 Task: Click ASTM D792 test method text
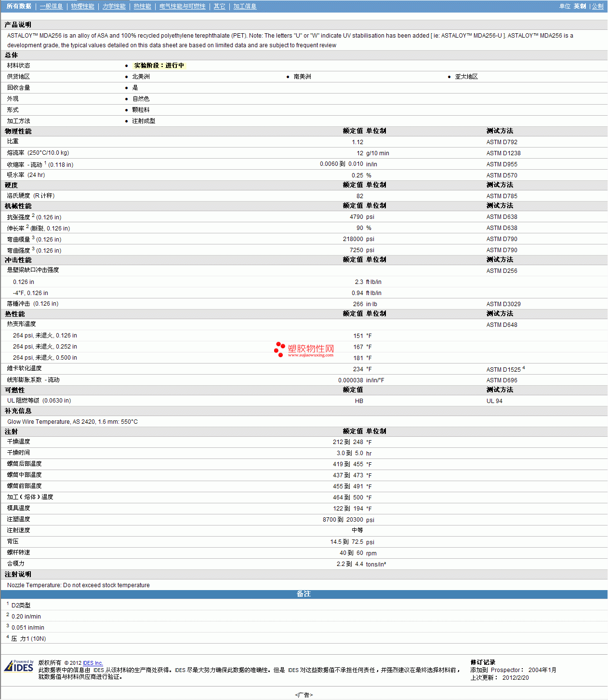pyautogui.click(x=502, y=142)
